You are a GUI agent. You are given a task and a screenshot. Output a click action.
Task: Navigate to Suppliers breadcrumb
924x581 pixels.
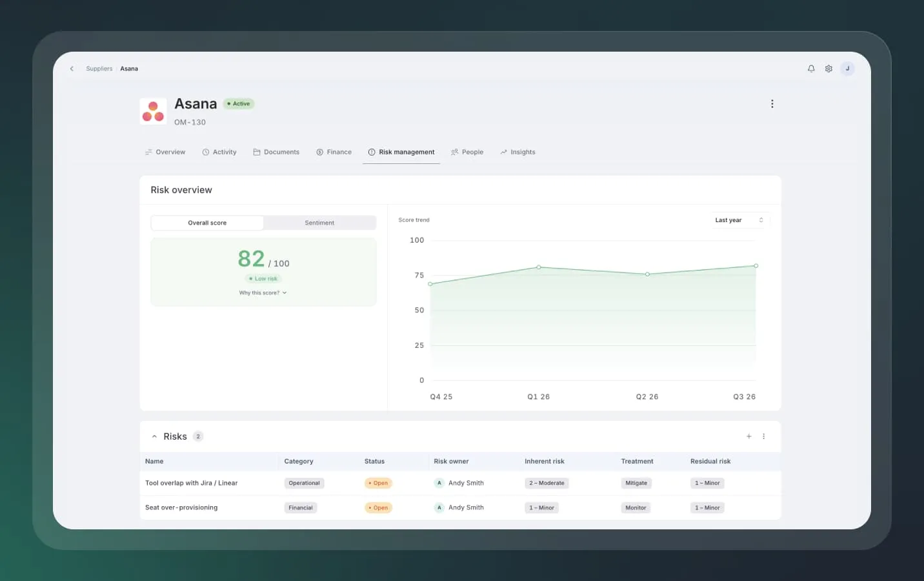[99, 68]
